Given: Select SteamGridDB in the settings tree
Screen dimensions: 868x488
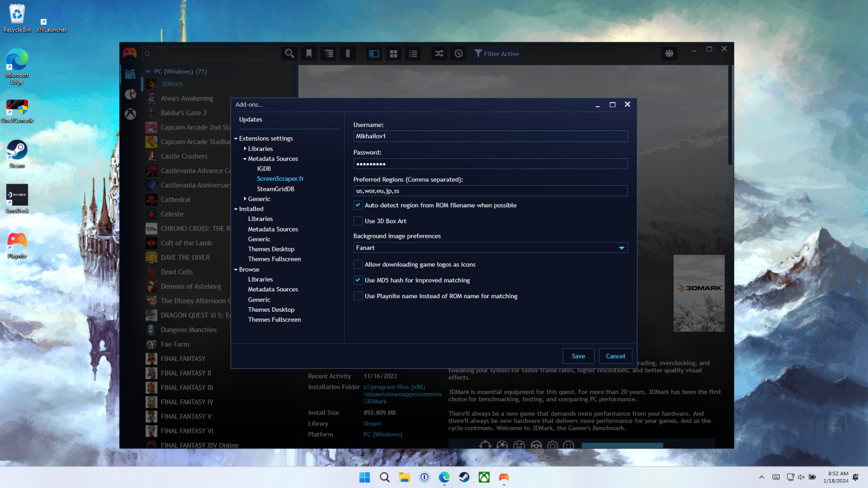Looking at the screenshot, I should 276,189.
